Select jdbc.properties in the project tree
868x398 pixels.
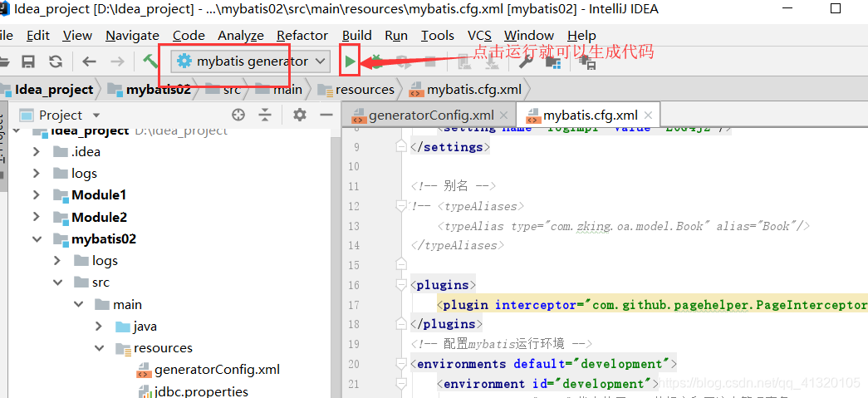201,392
